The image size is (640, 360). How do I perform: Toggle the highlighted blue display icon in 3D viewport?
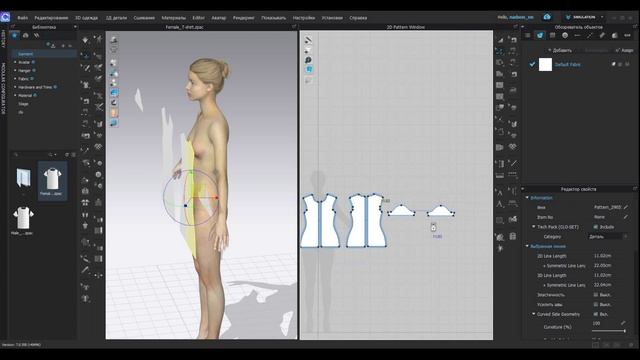(114, 92)
